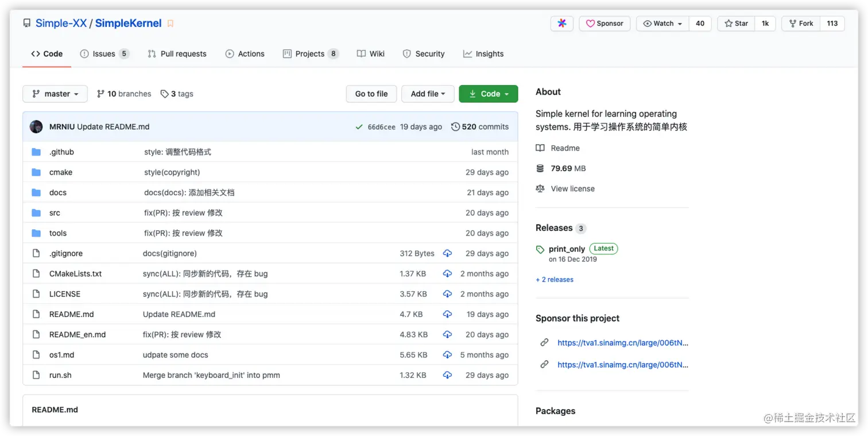Open the print_only release
Image resolution: width=868 pixels, height=436 pixels.
point(567,249)
